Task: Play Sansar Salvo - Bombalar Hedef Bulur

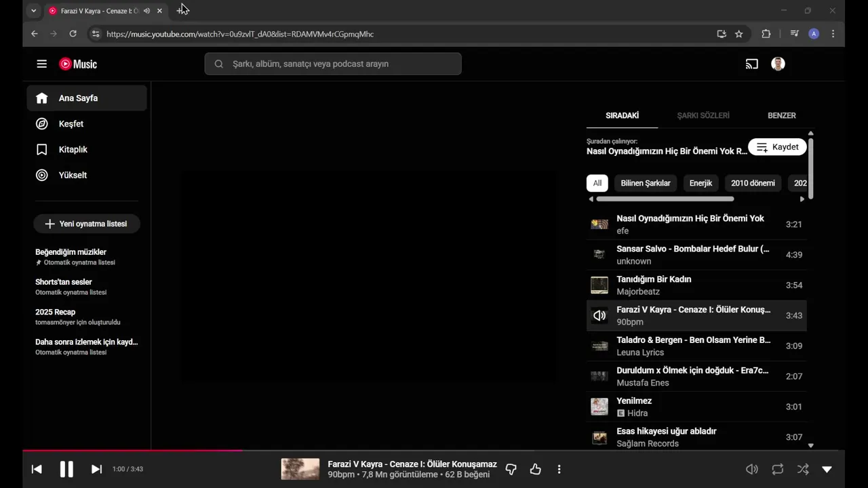Action: 696,255
